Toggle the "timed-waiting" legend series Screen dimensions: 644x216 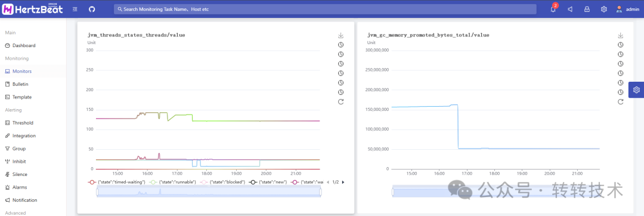(x=117, y=182)
